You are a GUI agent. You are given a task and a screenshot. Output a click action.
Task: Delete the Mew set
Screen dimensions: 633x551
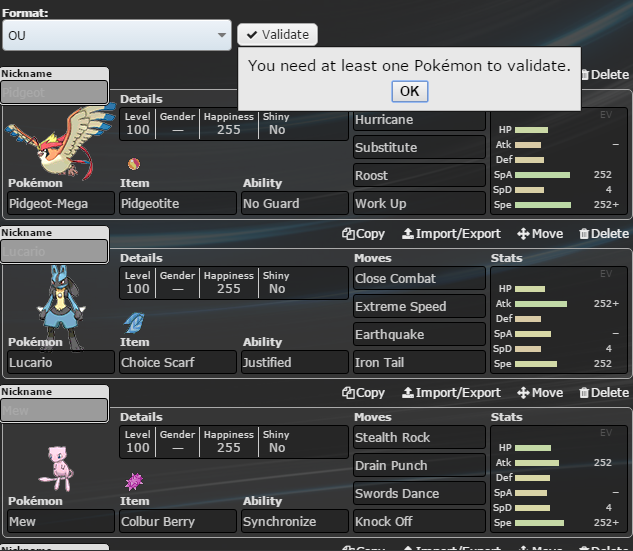pos(604,393)
